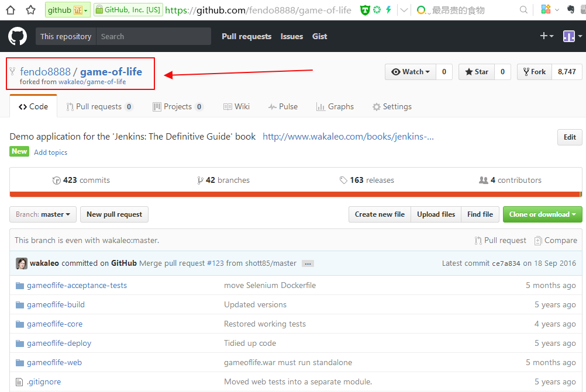The width and height of the screenshot is (586, 392).
Task: Open gameoflife-deploy folder
Action: pyautogui.click(x=59, y=344)
